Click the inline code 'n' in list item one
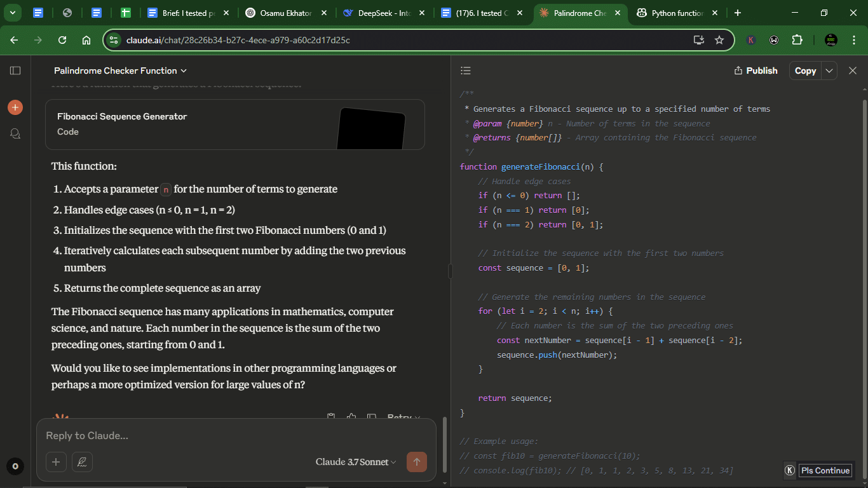The height and width of the screenshot is (488, 868). [166, 189]
